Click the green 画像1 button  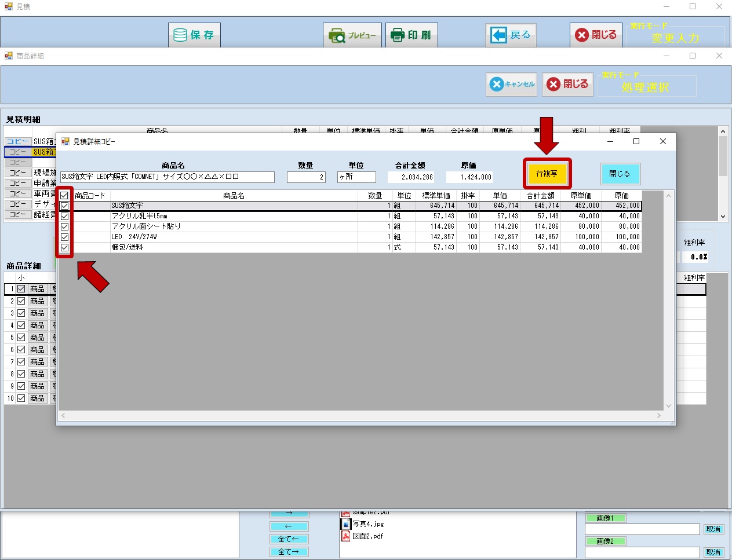click(x=604, y=518)
